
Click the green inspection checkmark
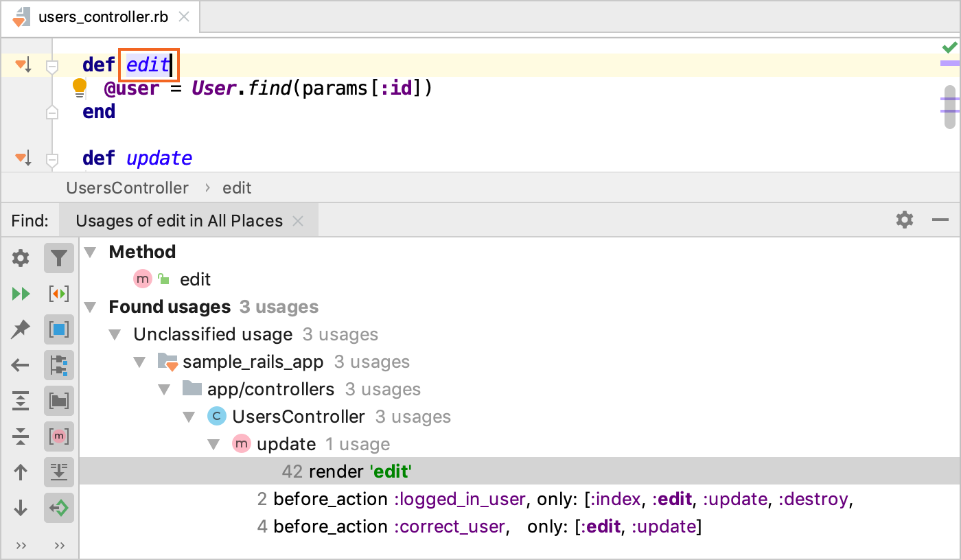(949, 47)
